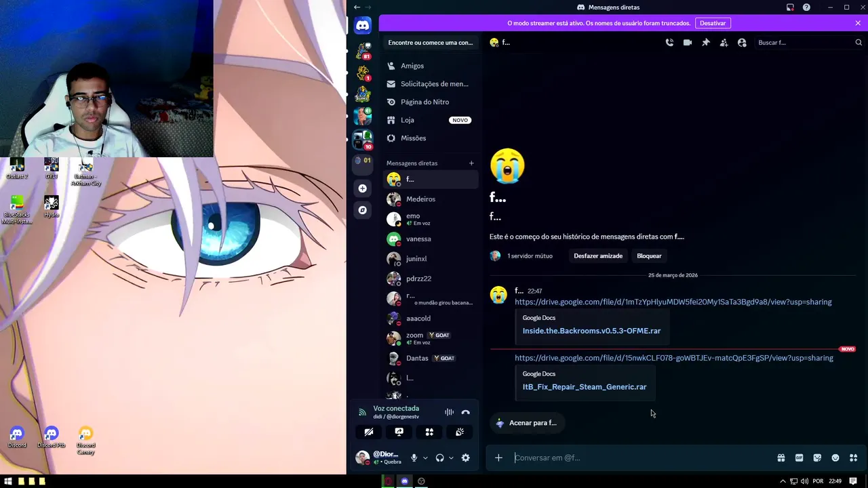The image size is (868, 488).
Task: Open the apps launcher in message bar
Action: point(853,458)
